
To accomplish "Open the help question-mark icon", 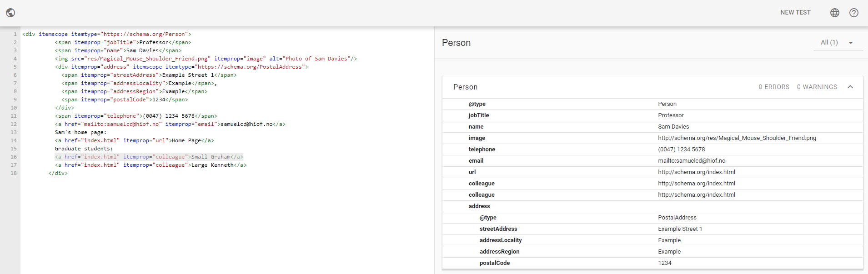I will tap(854, 13).
